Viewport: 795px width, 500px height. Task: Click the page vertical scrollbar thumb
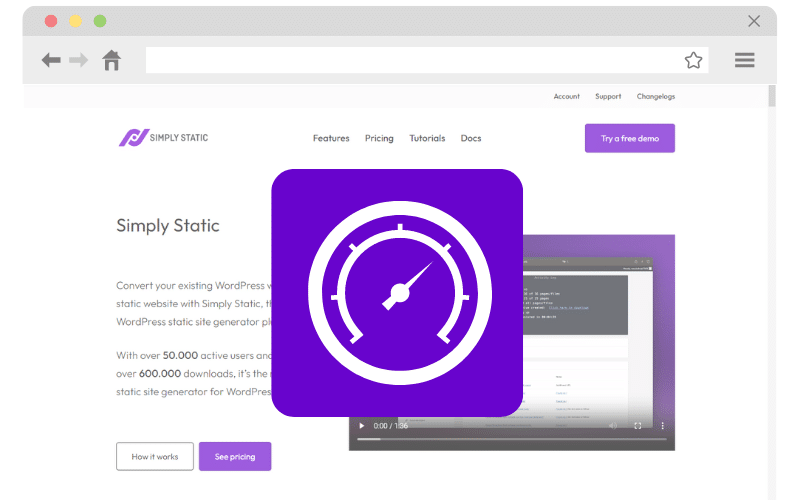[772, 96]
